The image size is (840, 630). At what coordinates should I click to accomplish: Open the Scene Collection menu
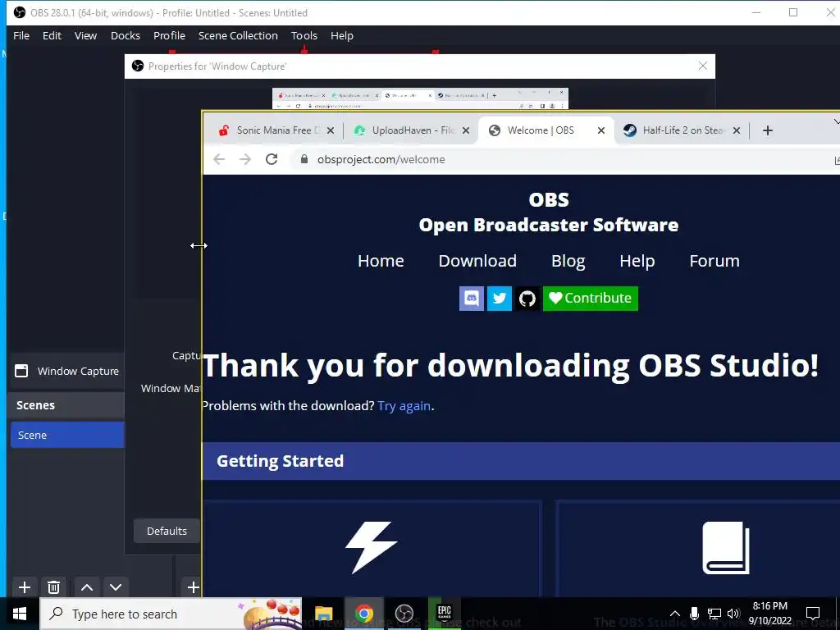pyautogui.click(x=238, y=36)
